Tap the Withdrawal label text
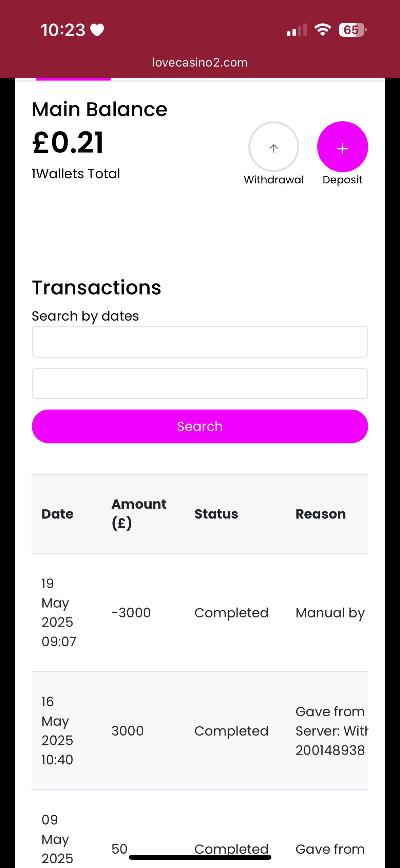 [273, 180]
